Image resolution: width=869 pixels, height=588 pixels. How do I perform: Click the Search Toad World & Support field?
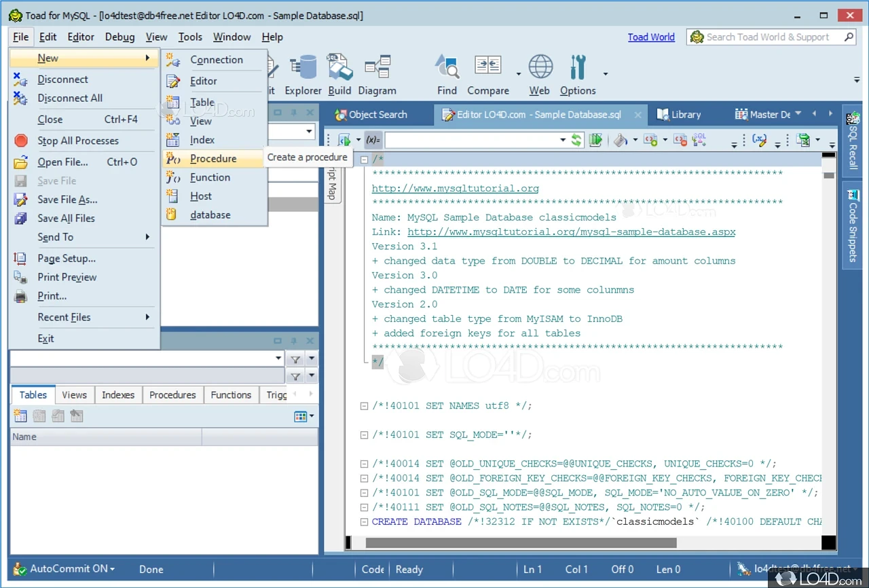(x=767, y=37)
